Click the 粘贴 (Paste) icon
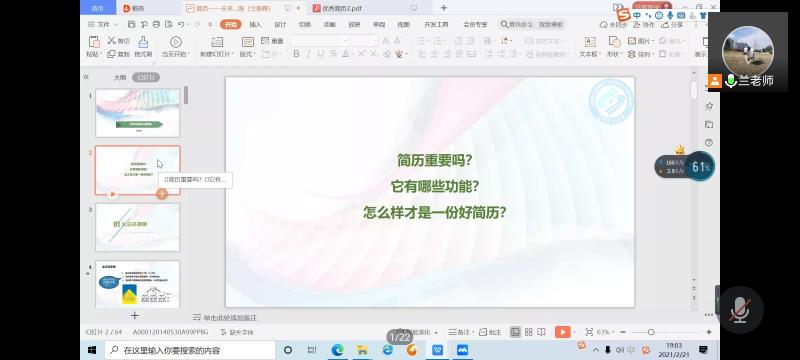The height and width of the screenshot is (360, 800). click(x=94, y=42)
